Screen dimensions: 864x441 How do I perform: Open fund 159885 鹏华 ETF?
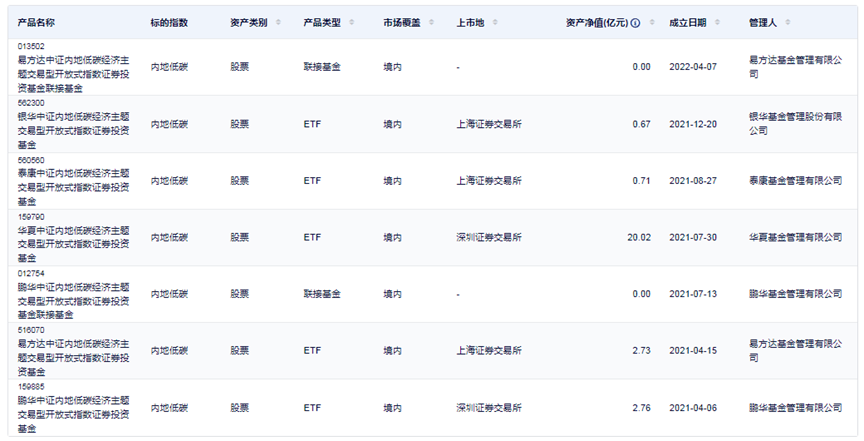click(x=74, y=407)
